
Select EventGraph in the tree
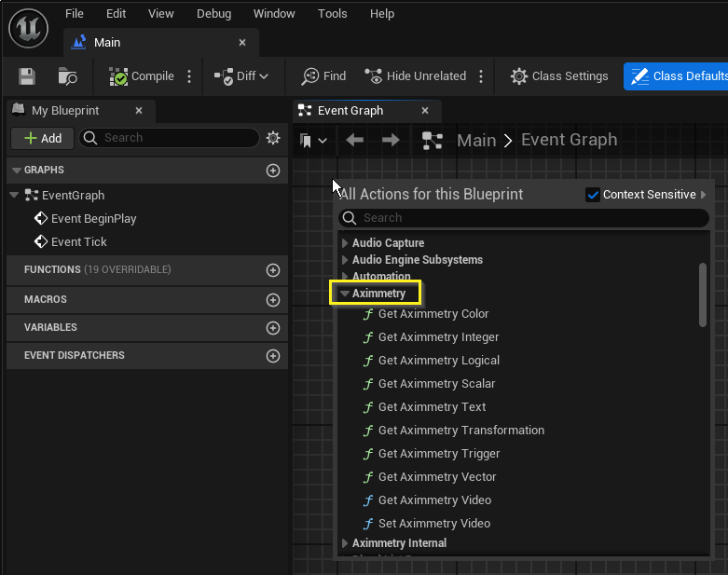pos(73,196)
